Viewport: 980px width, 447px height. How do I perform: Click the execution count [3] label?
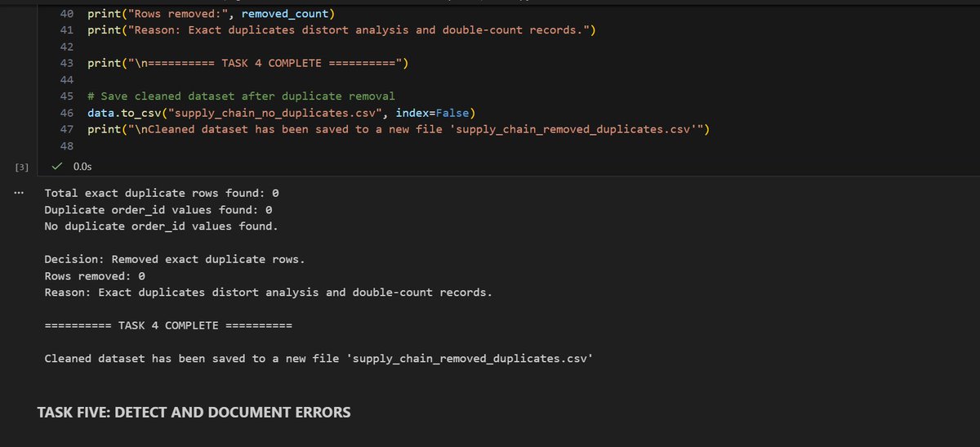coord(22,167)
